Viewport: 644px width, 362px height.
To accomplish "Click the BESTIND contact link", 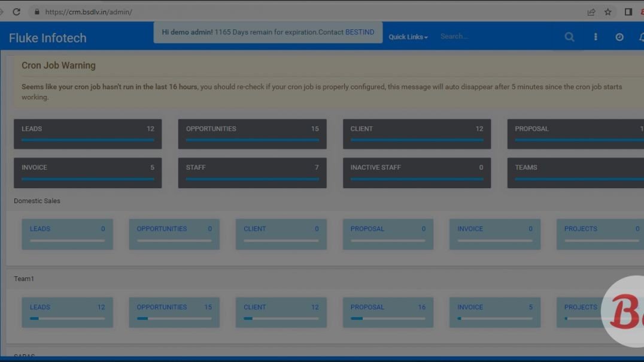I will click(x=359, y=32).
